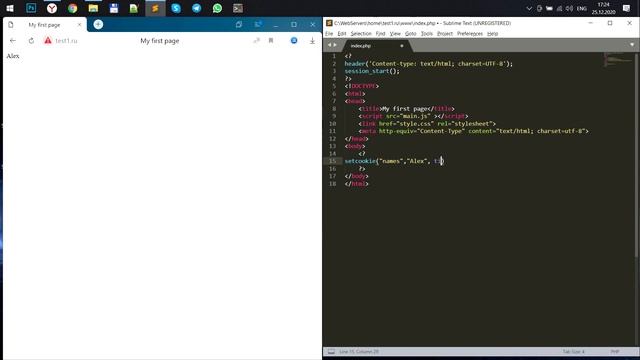Open browser downloads arrow icon
This screenshot has height=360, width=640.
coord(312,40)
